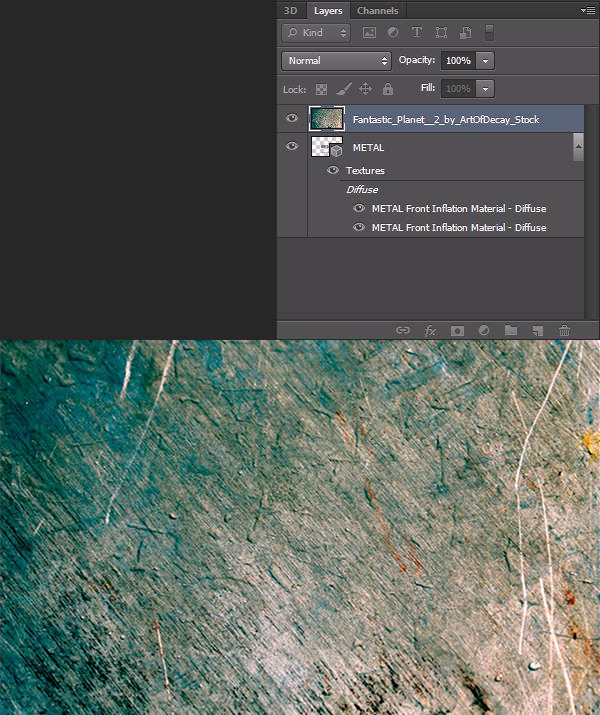This screenshot has height=715, width=600.
Task: Click the lock position icon
Action: (365, 89)
